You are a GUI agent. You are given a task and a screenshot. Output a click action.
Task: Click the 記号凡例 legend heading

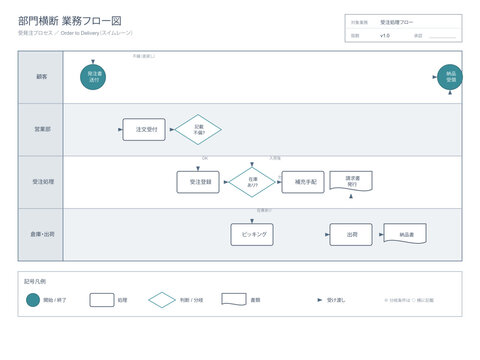[x=35, y=282]
